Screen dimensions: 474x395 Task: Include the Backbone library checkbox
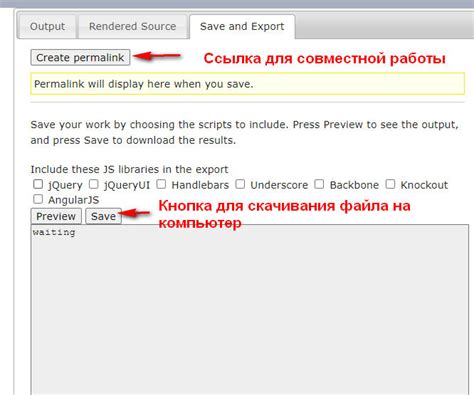tap(319, 184)
